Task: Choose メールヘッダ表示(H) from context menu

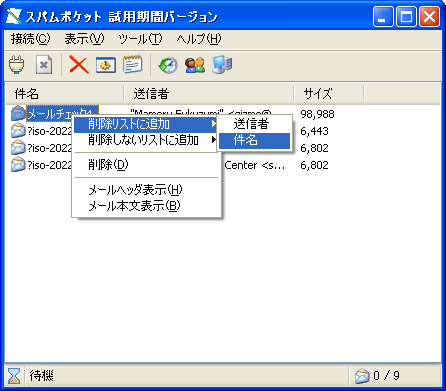Action: coord(146,190)
